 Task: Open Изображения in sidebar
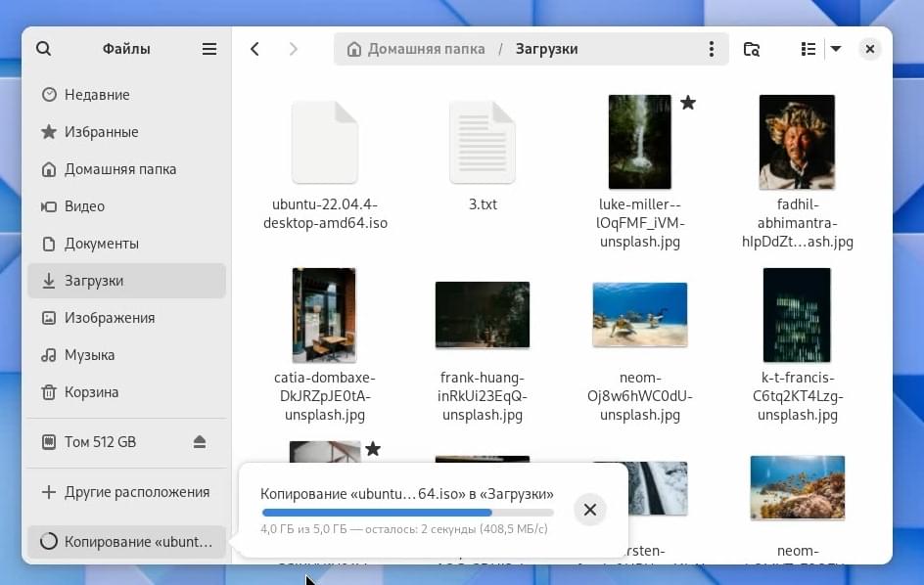(126, 318)
